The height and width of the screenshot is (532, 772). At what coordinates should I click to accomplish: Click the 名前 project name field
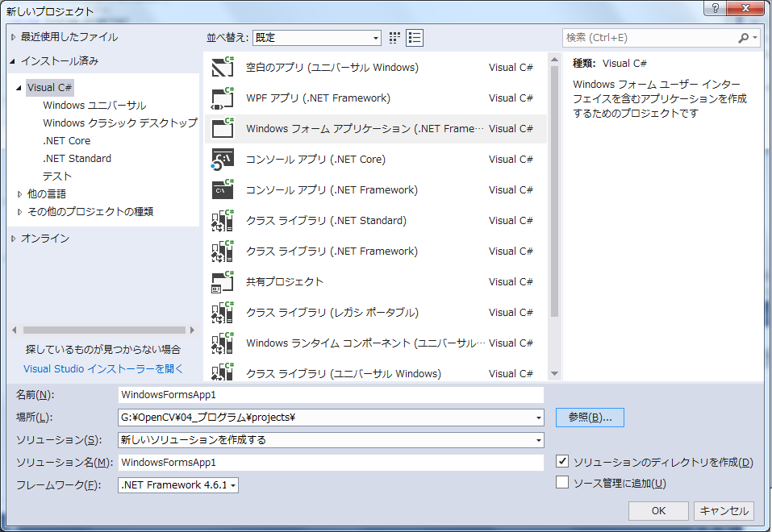331,395
